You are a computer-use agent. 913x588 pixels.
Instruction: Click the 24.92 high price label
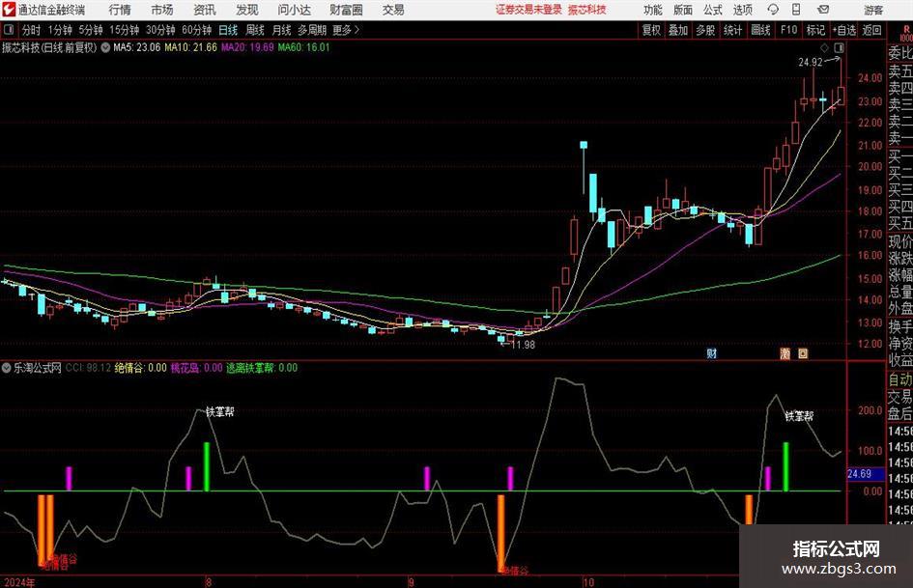click(810, 62)
